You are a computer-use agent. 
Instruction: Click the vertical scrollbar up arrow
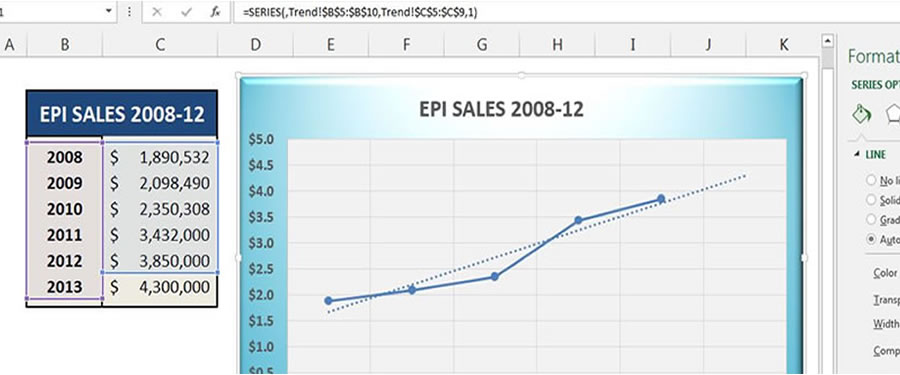pyautogui.click(x=827, y=41)
